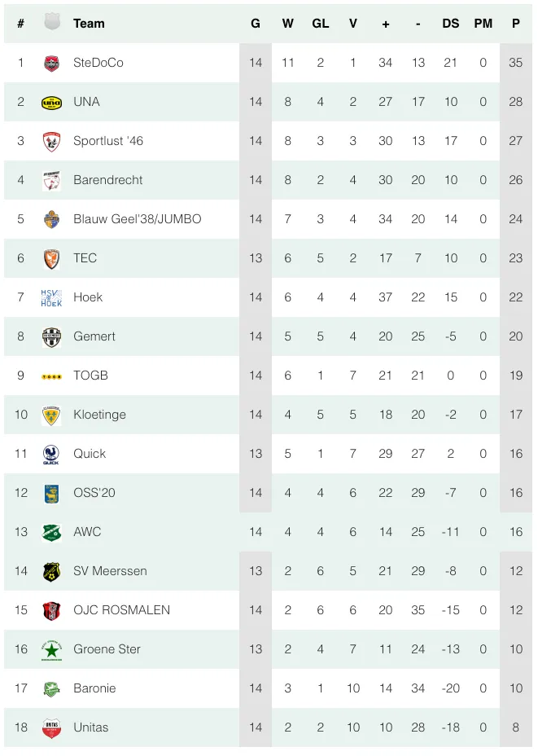Click the Gemert striped club badge
Screen dimensions: 538x756
tap(51, 336)
